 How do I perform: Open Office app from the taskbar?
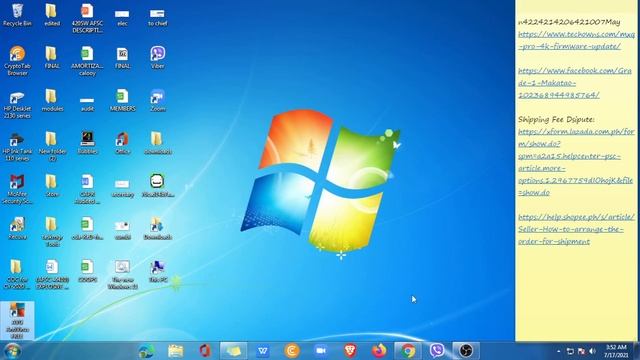point(204,351)
